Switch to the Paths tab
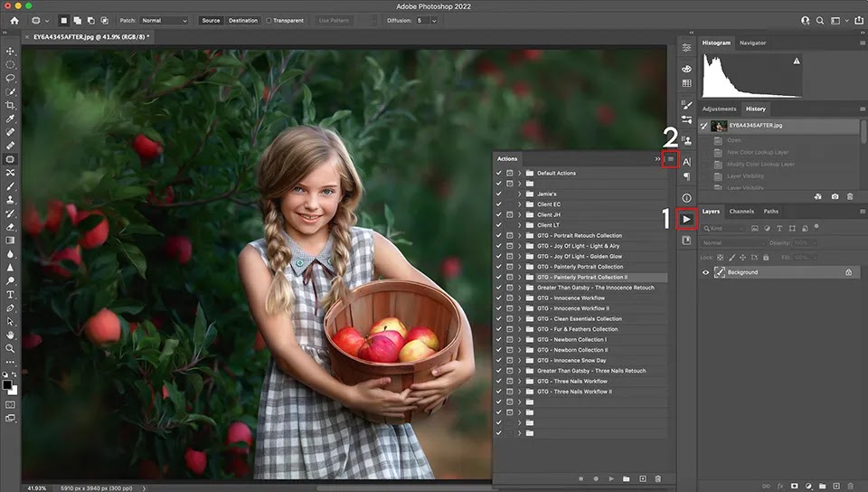 (x=771, y=212)
